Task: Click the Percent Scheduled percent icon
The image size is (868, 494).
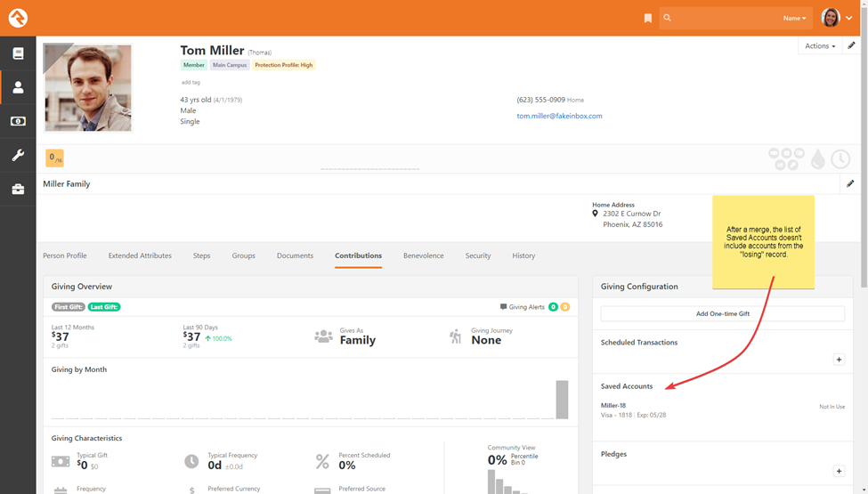Action: [x=322, y=461]
